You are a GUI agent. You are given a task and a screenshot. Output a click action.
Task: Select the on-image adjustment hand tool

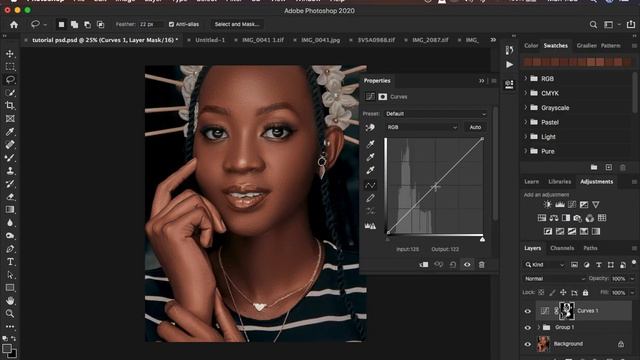(x=370, y=128)
